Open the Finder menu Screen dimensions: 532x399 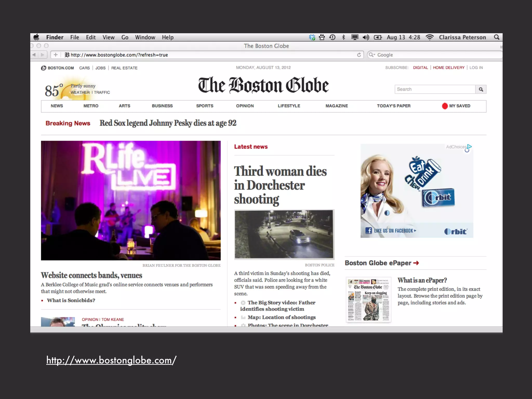(55, 37)
